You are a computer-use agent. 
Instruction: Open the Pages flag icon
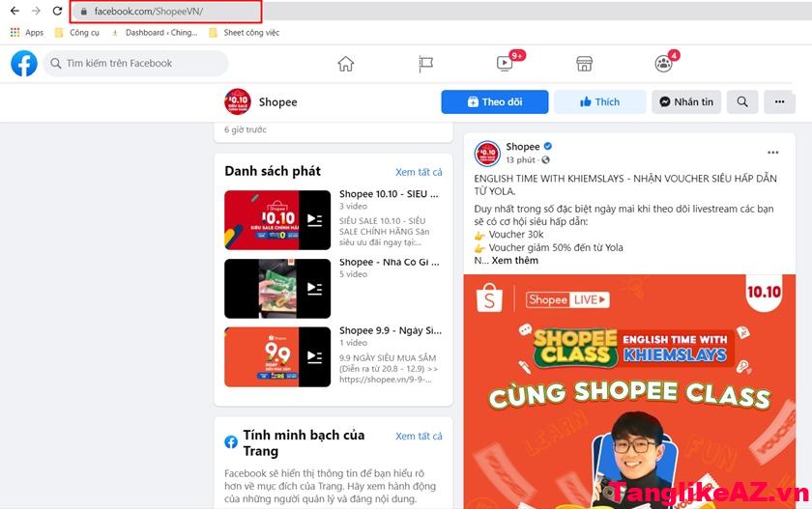425,64
